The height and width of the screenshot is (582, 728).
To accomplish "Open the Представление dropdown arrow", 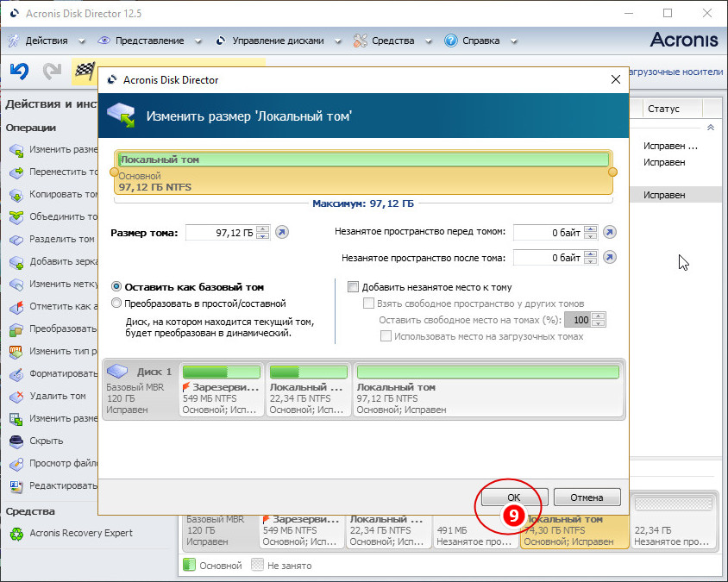I will pyautogui.click(x=198, y=41).
